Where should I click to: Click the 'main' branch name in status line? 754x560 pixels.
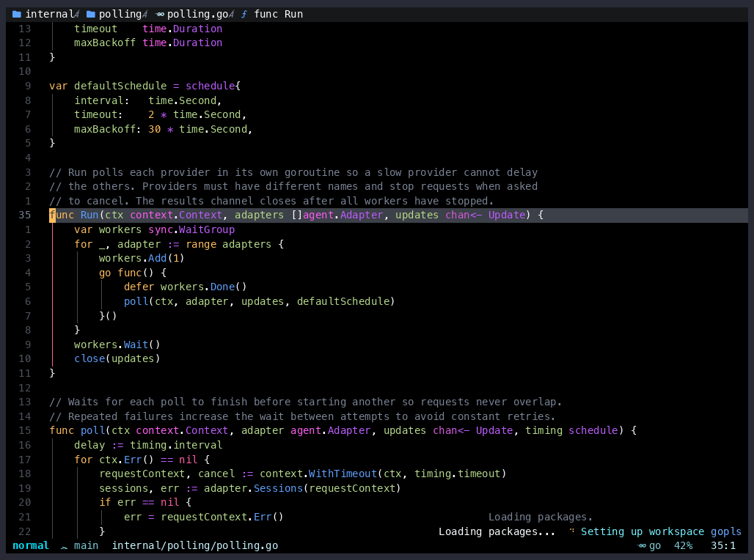coord(86,546)
